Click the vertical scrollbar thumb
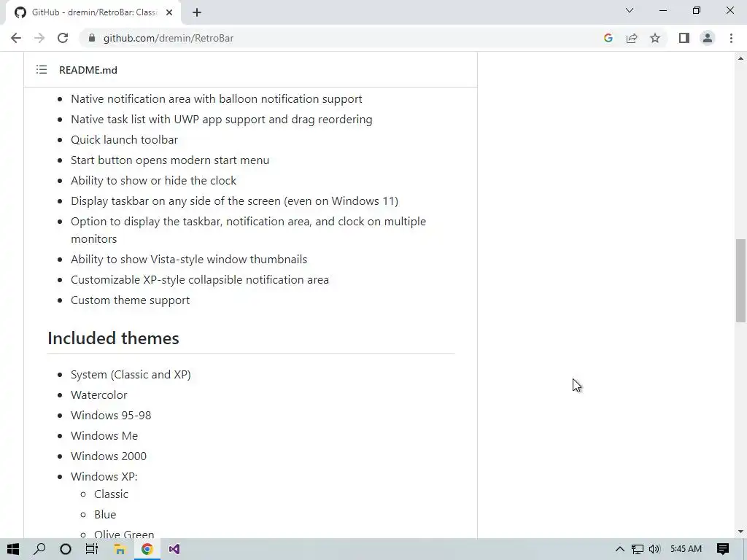Screen dimensions: 747x560 (x=741, y=281)
